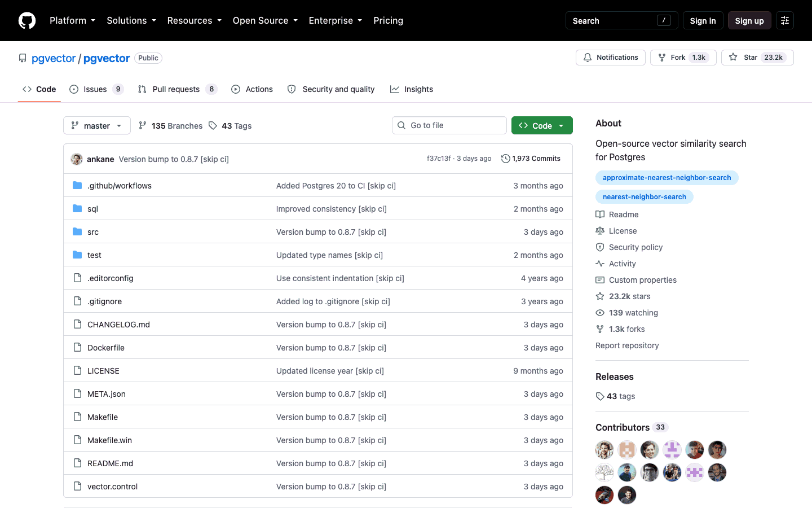The image size is (812, 508).
Task: Expand the Platform menu
Action: 72,20
